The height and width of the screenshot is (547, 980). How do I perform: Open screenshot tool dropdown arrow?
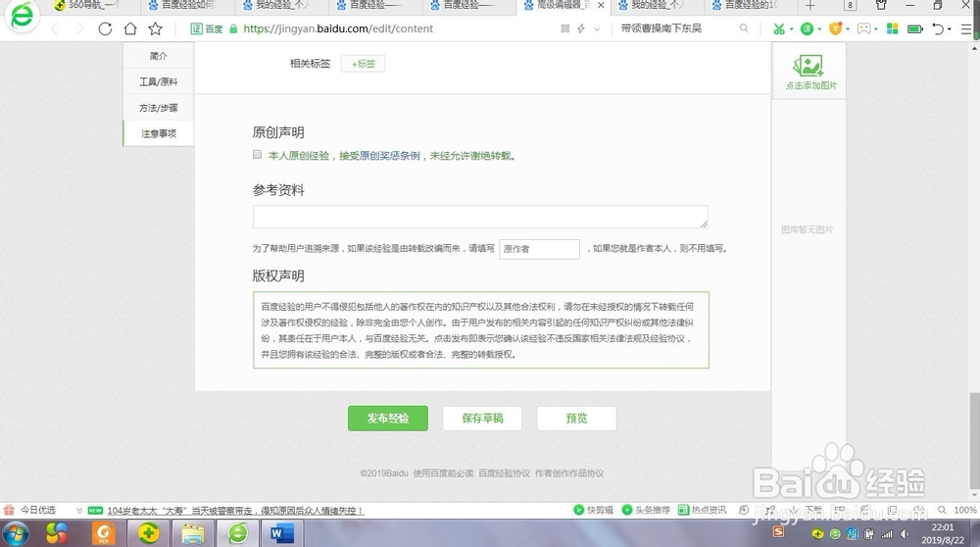(x=791, y=28)
